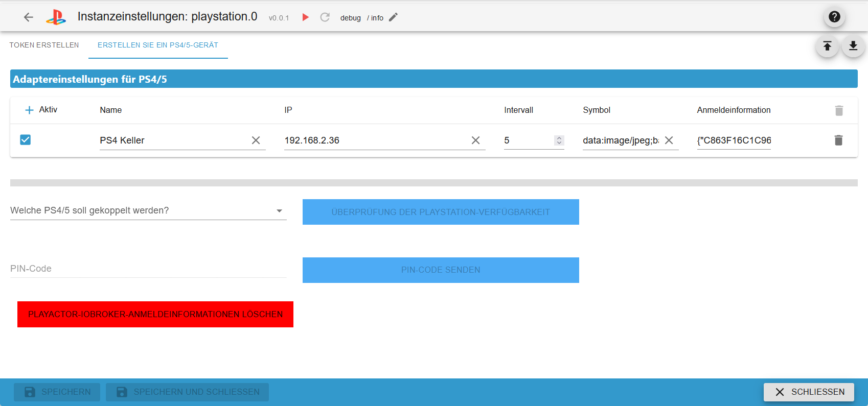Clear the Symbol data field
868x406 pixels.
coord(669,140)
